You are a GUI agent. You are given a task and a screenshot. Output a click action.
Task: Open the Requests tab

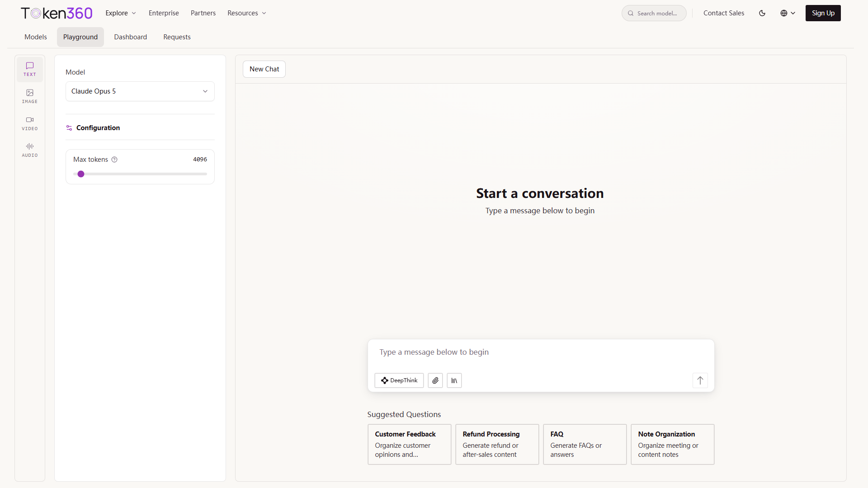tap(177, 37)
